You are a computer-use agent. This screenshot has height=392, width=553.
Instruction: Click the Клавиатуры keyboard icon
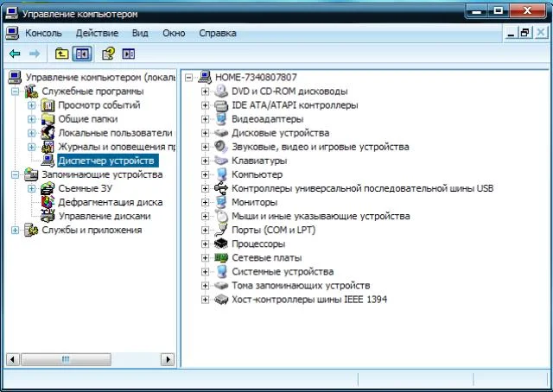[x=221, y=161]
